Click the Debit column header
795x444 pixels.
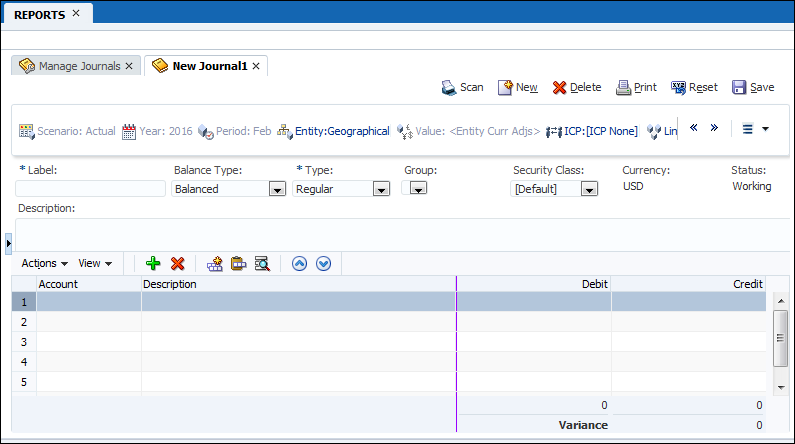tap(534, 284)
